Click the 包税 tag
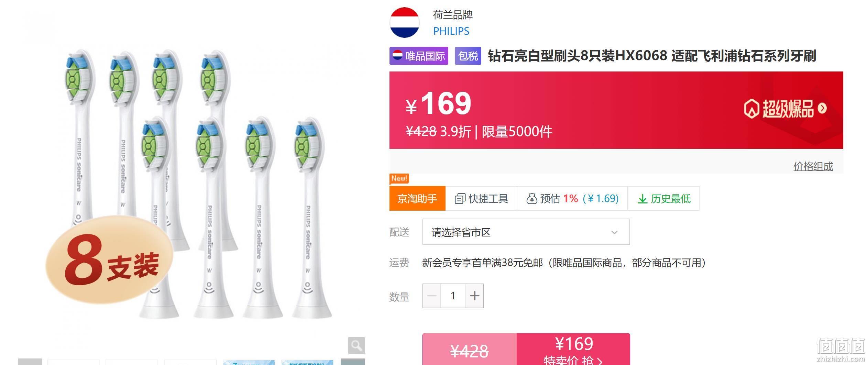 point(468,56)
